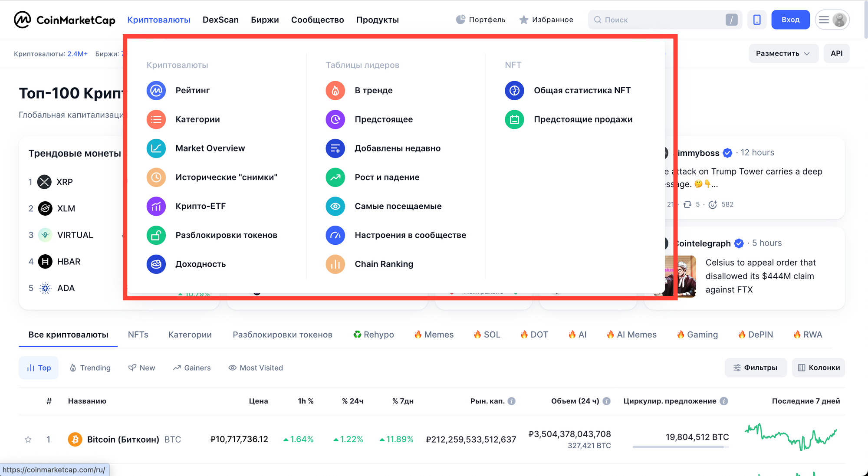Viewport: 868px width, 476px height.
Task: Switch to Trending view filter
Action: [90, 368]
